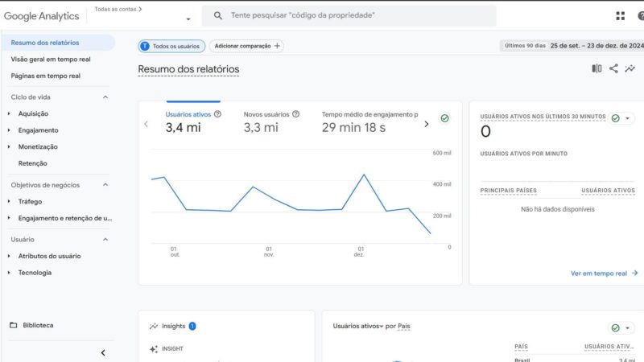Image resolution: width=644 pixels, height=362 pixels.
Task: Click Todos os usuários segment chip
Action: pos(171,46)
